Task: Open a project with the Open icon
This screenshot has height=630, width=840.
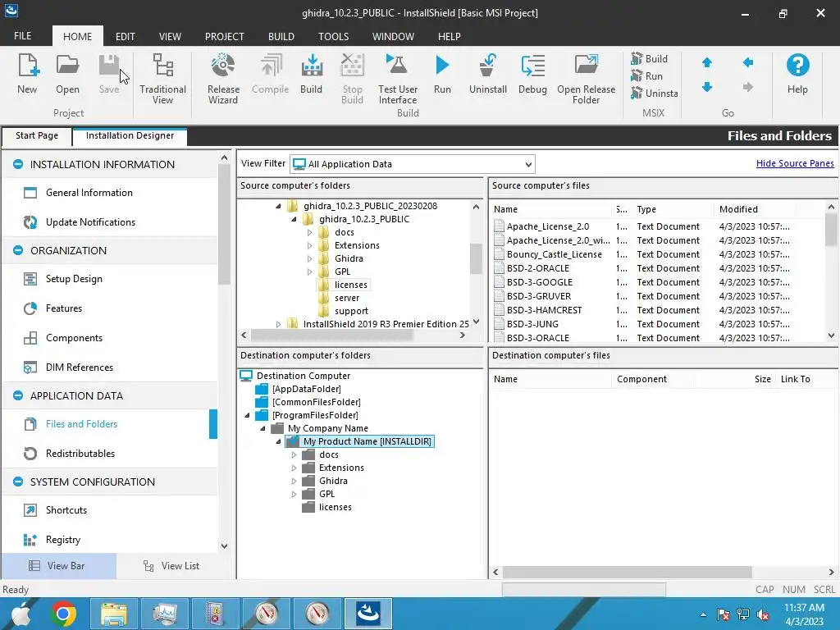Action: [x=67, y=75]
